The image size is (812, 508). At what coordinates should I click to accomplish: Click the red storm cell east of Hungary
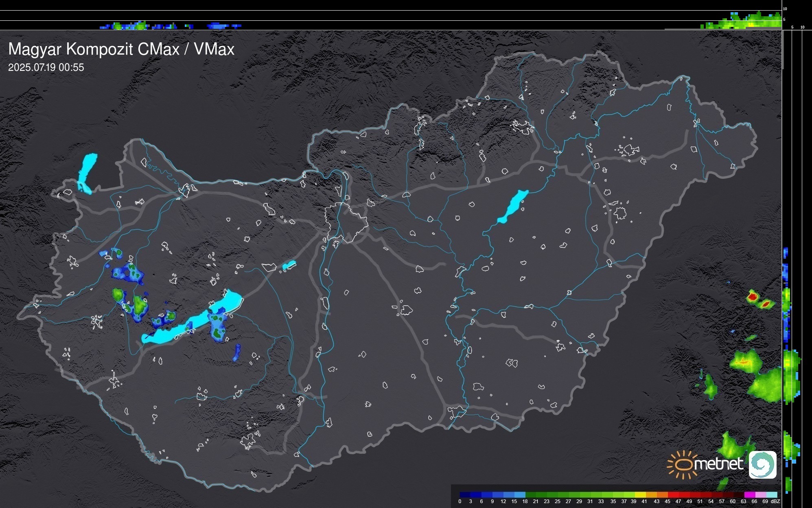[x=753, y=297]
